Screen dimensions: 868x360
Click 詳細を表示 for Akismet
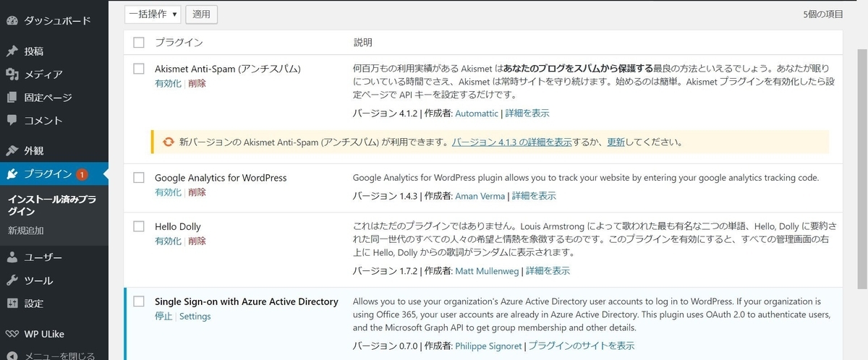click(527, 113)
